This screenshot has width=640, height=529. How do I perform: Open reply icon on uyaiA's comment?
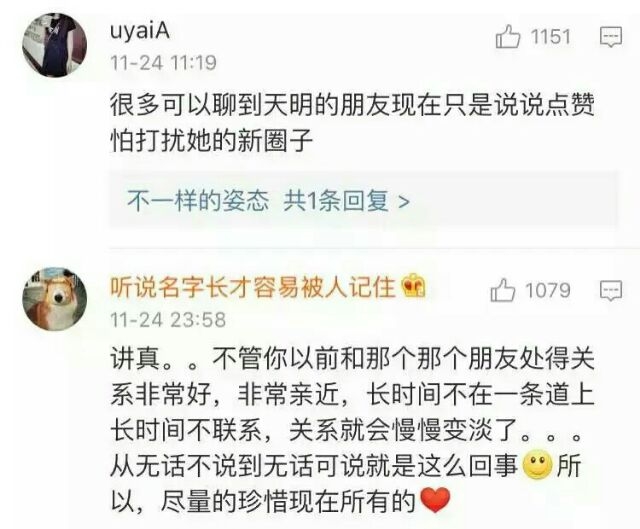(x=611, y=37)
